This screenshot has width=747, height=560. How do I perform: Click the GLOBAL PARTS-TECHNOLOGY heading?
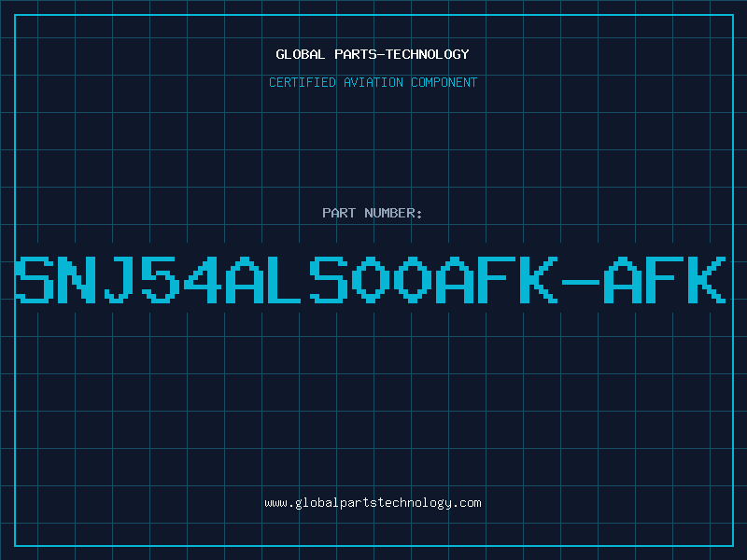coord(373,54)
